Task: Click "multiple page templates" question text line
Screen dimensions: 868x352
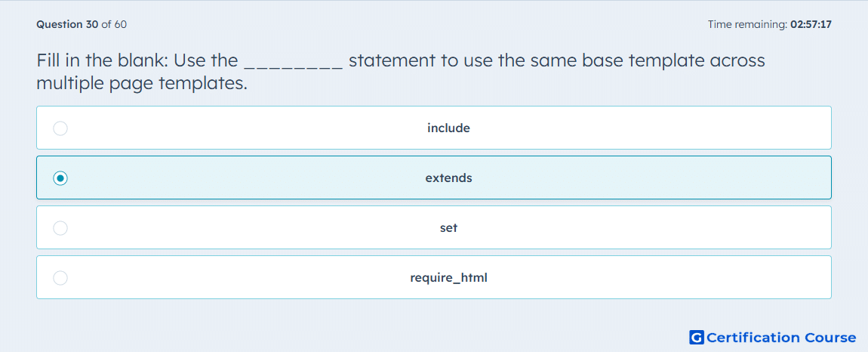Action: (142, 84)
